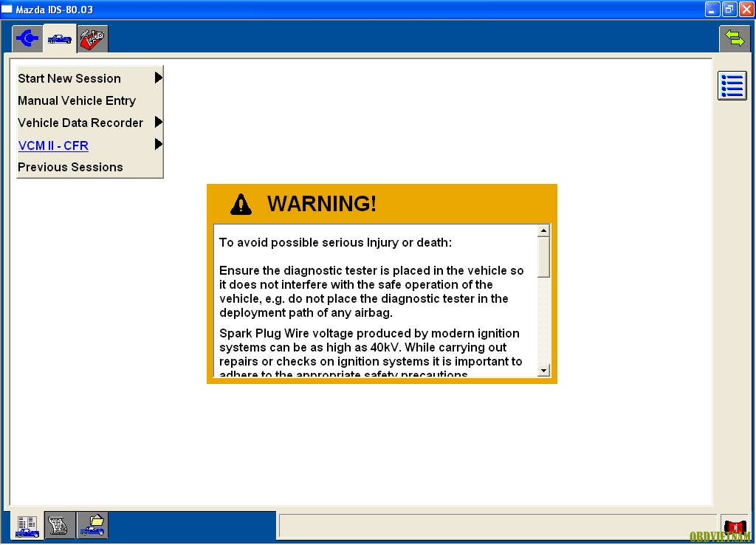Click the bottom status message field
The height and width of the screenshot is (545, 756).
pos(497,527)
